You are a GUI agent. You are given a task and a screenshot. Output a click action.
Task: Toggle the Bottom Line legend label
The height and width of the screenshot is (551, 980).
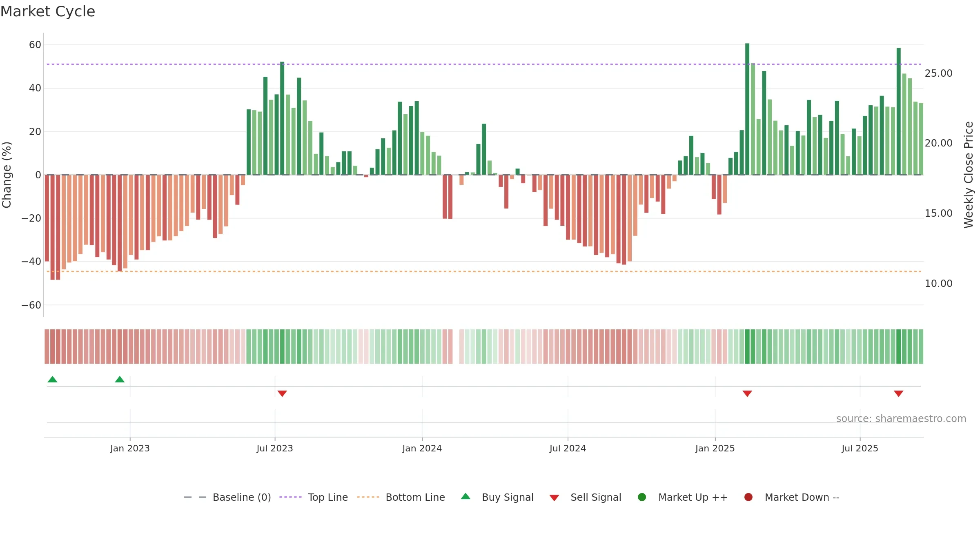tap(415, 497)
